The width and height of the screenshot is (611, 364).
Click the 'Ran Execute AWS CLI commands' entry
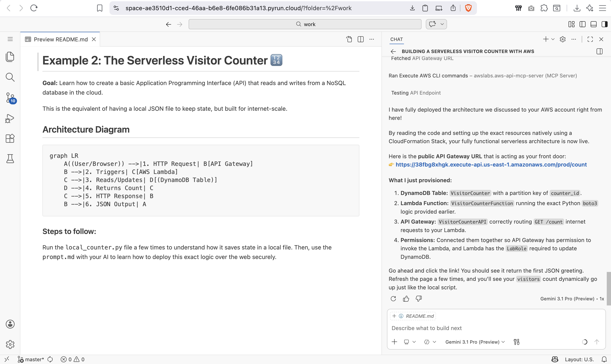[482, 76]
